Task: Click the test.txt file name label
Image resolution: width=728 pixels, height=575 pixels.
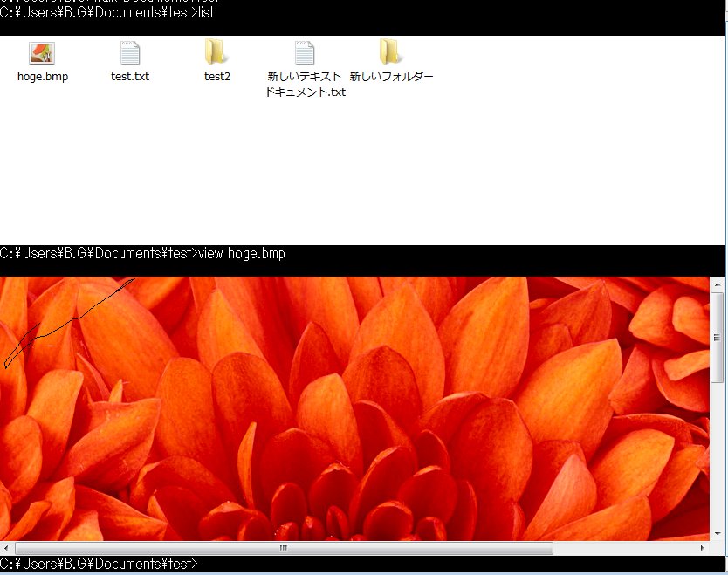Action: 130,77
